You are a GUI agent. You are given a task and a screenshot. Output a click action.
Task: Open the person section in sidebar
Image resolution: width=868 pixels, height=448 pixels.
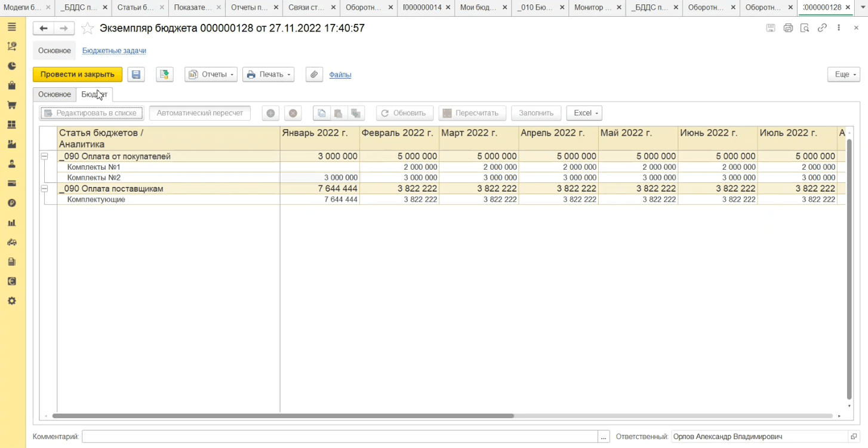[x=12, y=164]
